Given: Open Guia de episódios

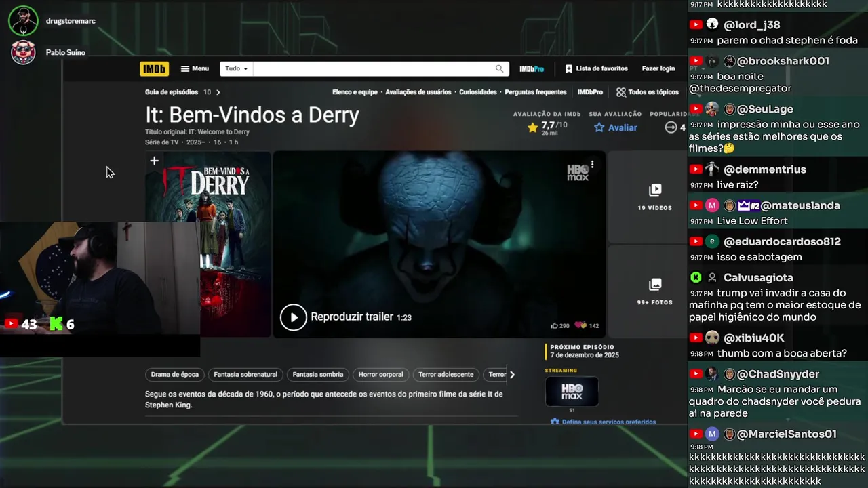Looking at the screenshot, I should tap(172, 92).
